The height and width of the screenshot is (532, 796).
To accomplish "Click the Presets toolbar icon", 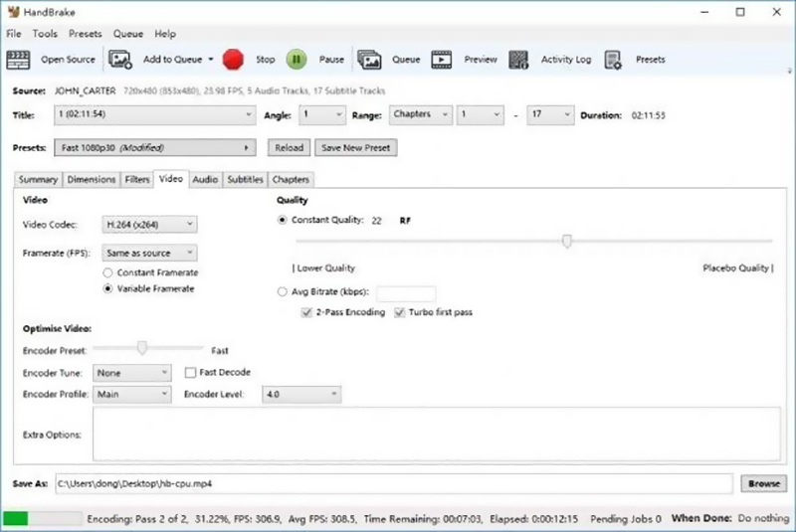I will 613,60.
